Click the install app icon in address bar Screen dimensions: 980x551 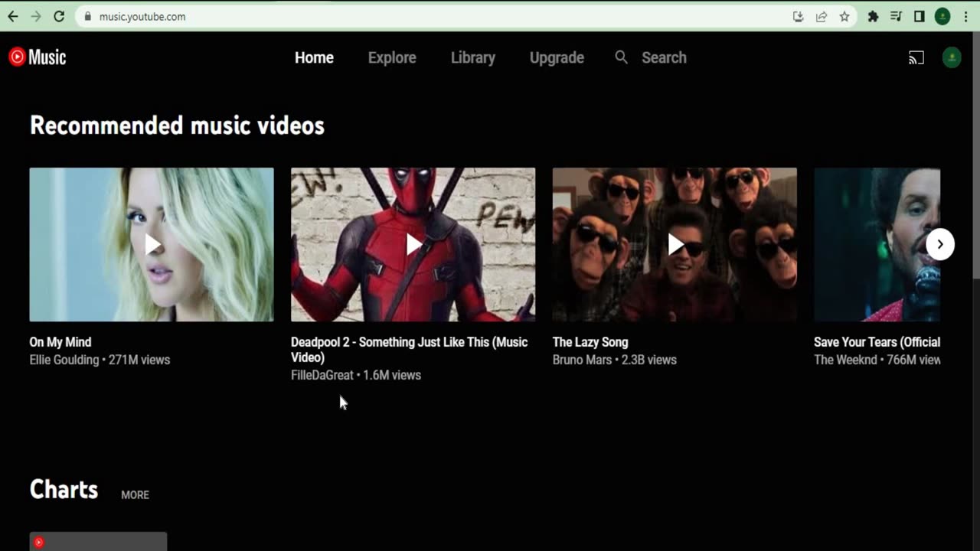coord(798,16)
